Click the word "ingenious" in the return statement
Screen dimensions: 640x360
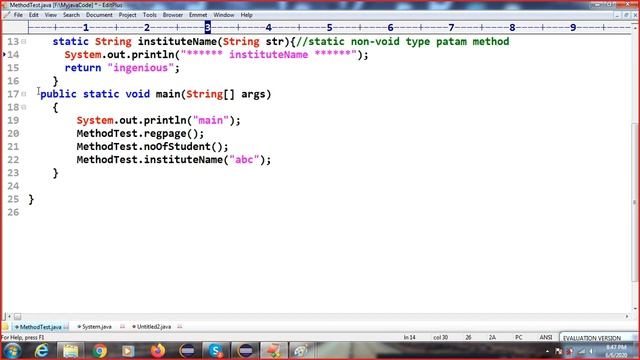click(140, 68)
